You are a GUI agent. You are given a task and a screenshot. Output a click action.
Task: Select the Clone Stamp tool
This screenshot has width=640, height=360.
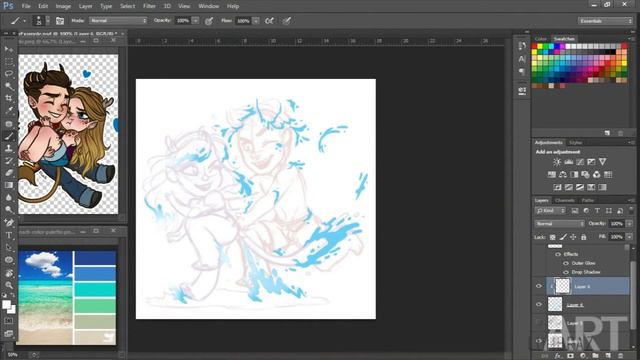pyautogui.click(x=9, y=149)
